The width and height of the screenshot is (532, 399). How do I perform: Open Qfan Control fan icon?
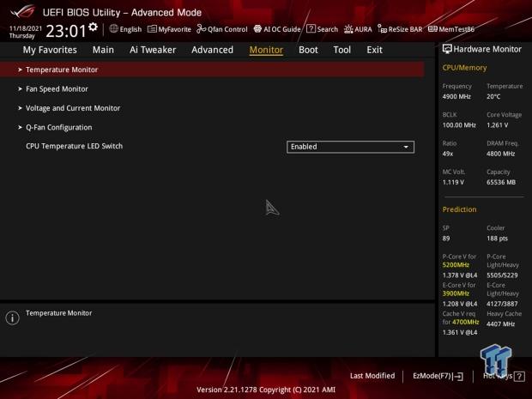201,29
